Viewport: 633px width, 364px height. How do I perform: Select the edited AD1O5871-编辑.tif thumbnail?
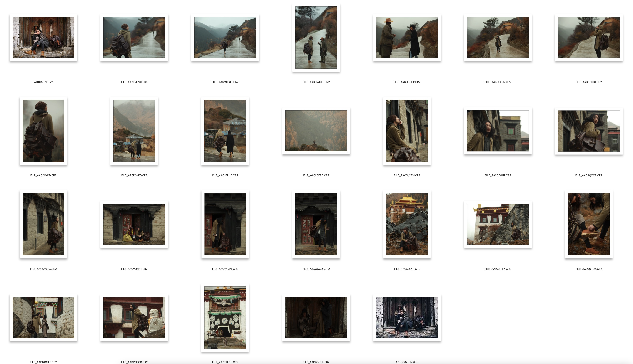[407, 318]
